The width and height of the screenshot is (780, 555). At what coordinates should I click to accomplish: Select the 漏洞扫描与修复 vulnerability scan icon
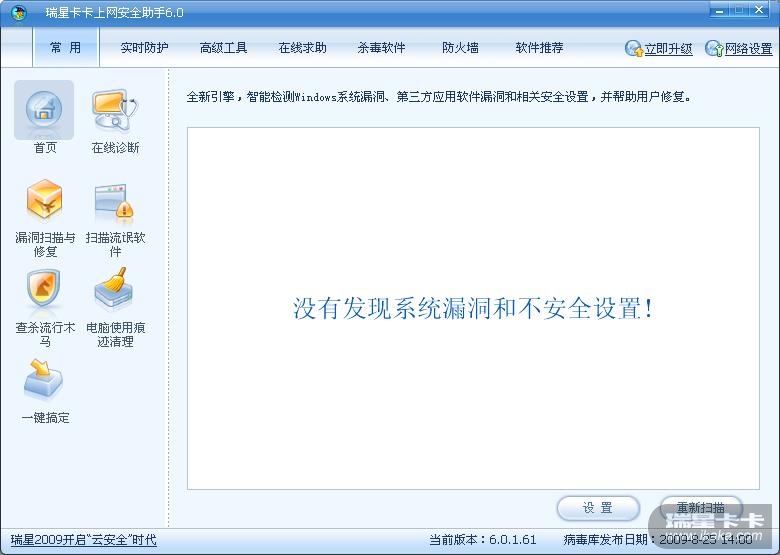point(44,199)
